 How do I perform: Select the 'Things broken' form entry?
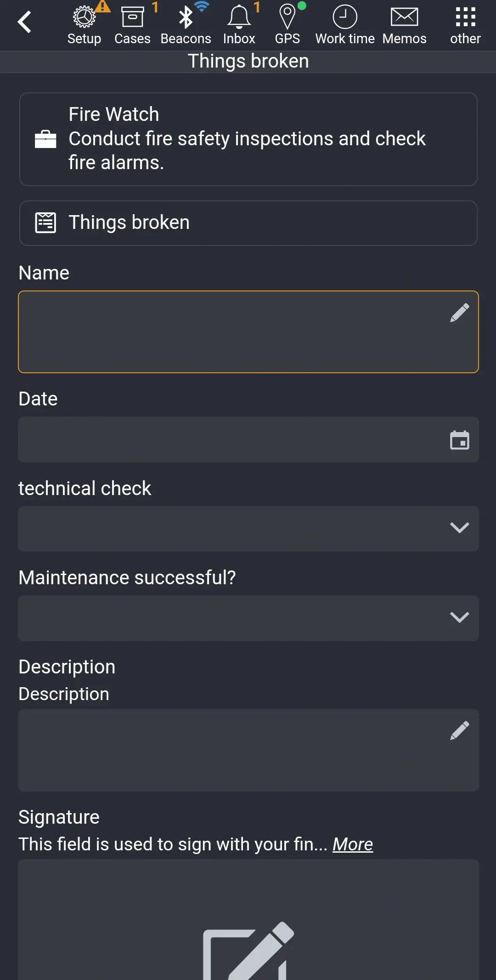[x=248, y=222]
